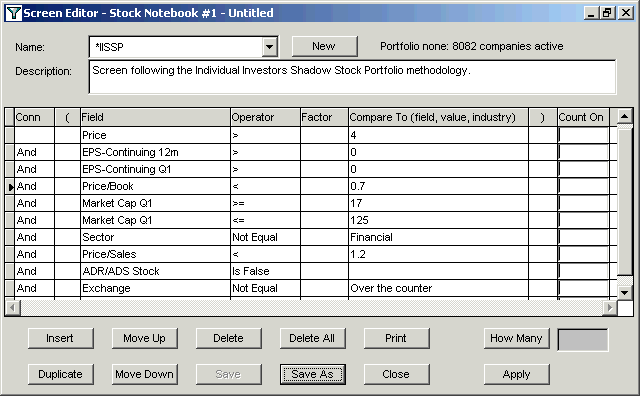Click the Close button
Viewport: 640px width, 396px height.
(x=396, y=374)
